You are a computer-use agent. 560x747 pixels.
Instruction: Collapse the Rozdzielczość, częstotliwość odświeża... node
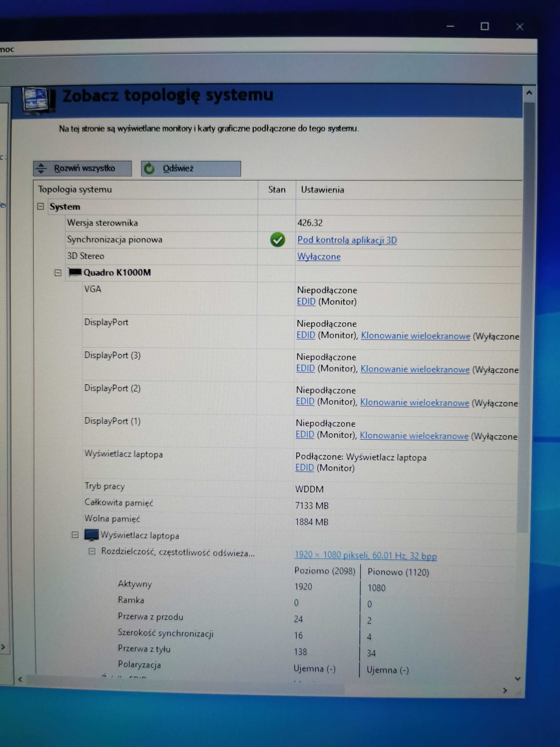(x=92, y=551)
